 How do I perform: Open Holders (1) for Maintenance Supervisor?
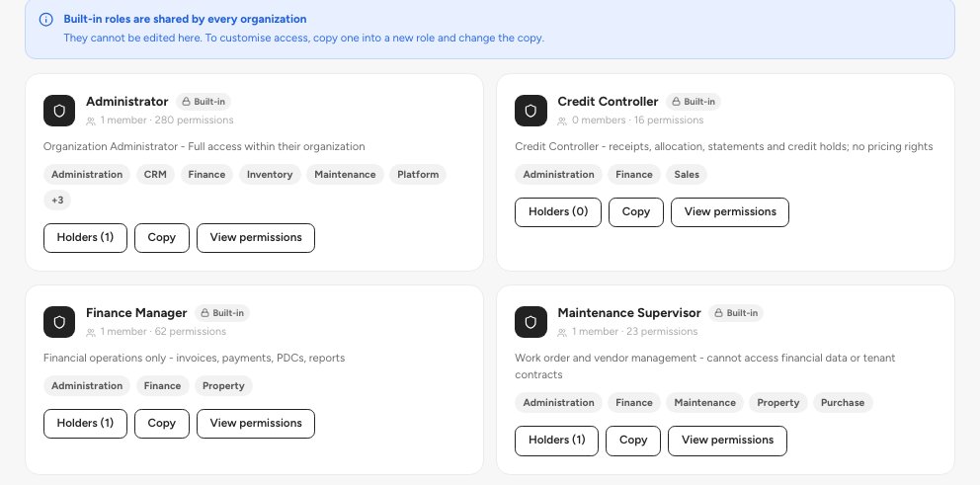[x=556, y=440]
